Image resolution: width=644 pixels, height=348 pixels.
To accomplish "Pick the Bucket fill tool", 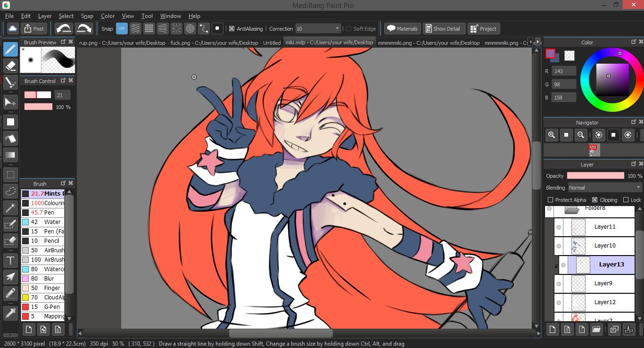I will coord(11,138).
